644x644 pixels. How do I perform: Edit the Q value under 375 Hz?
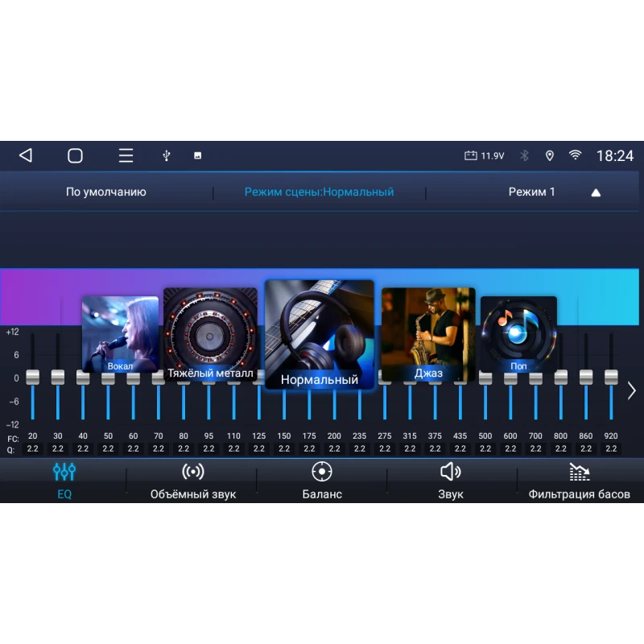point(435,448)
